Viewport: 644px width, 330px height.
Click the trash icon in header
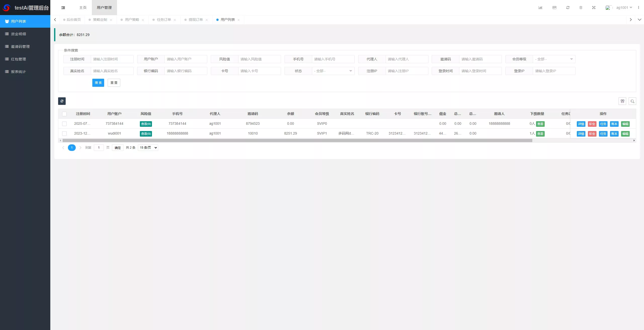(x=581, y=8)
